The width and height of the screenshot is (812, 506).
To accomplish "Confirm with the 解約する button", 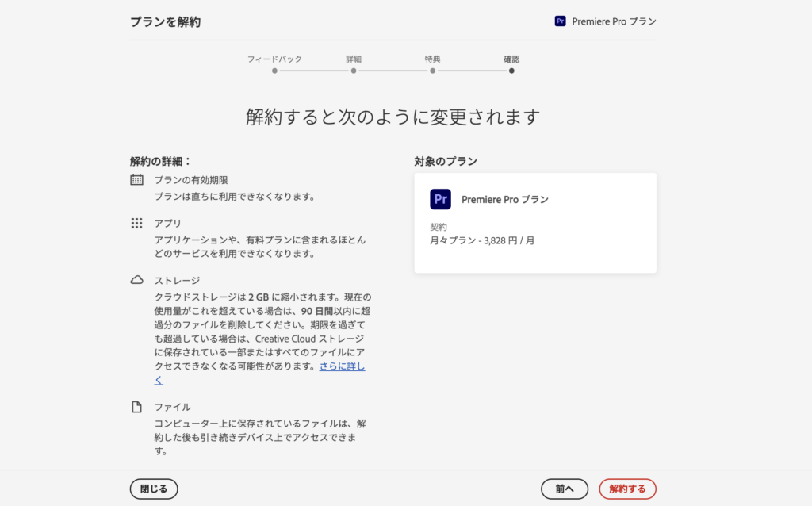I will pyautogui.click(x=628, y=489).
